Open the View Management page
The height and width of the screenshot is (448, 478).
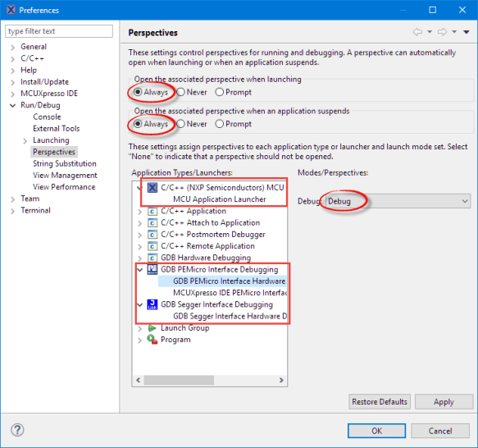65,175
